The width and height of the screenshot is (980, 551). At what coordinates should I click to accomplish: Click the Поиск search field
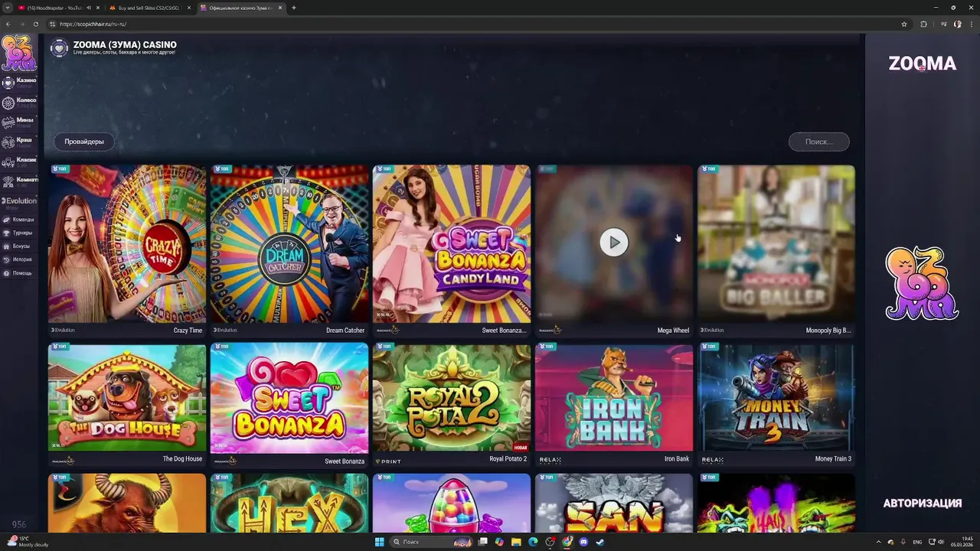click(x=818, y=142)
